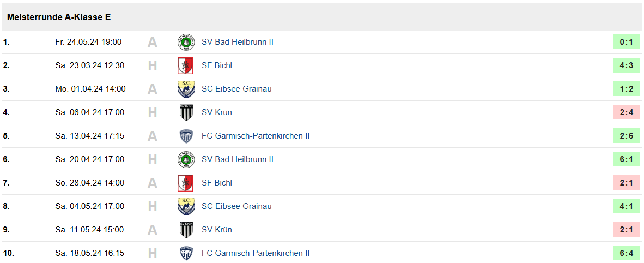Click SC Eibsee Grainau crest for 04.05.24 match
The height and width of the screenshot is (263, 644).
(x=186, y=206)
